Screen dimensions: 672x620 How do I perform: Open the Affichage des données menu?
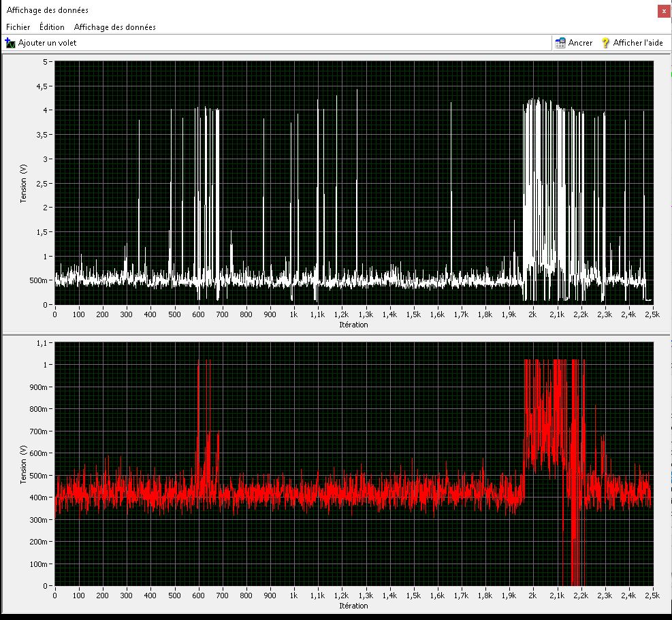point(114,27)
